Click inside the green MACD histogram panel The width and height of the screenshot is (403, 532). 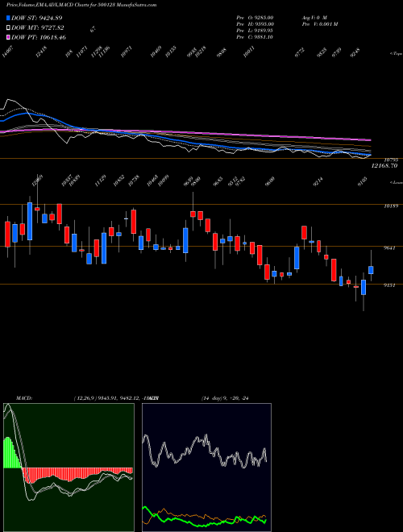tap(69, 468)
